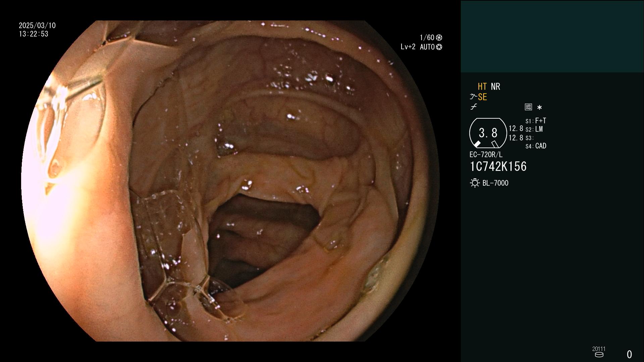This screenshot has width=644, height=362.
Task: Click the storage disk icon at bottom right
Action: pos(599,355)
